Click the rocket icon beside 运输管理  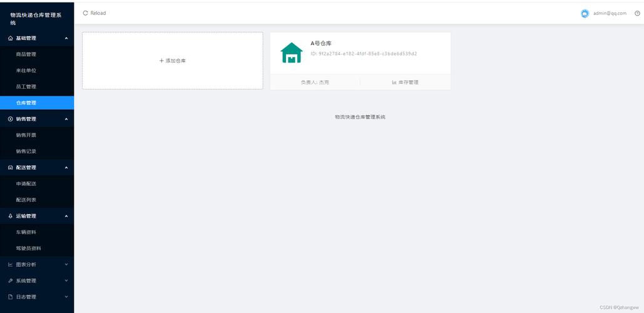coord(11,215)
